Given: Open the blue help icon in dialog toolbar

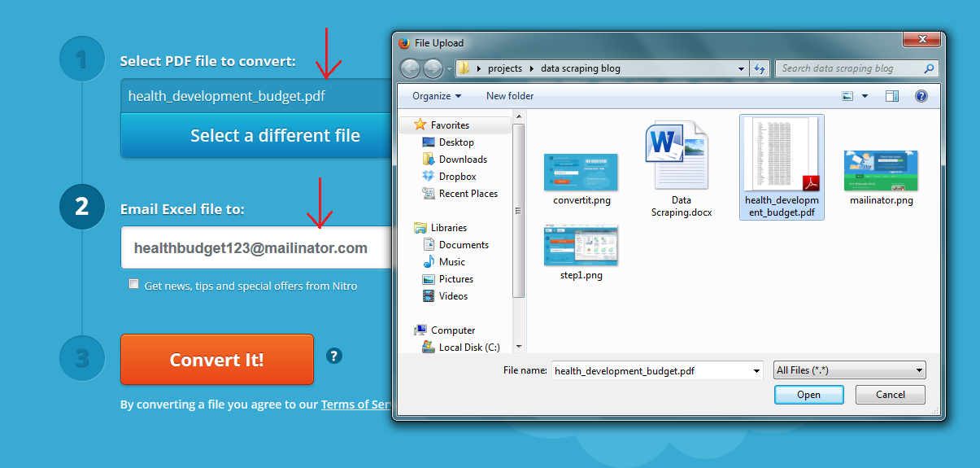Looking at the screenshot, I should (x=921, y=96).
